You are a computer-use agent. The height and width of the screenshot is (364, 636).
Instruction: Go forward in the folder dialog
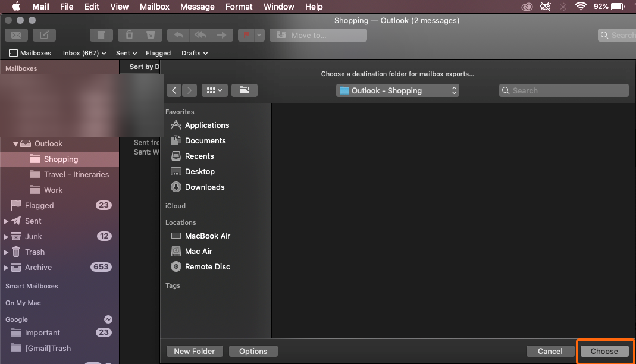189,90
